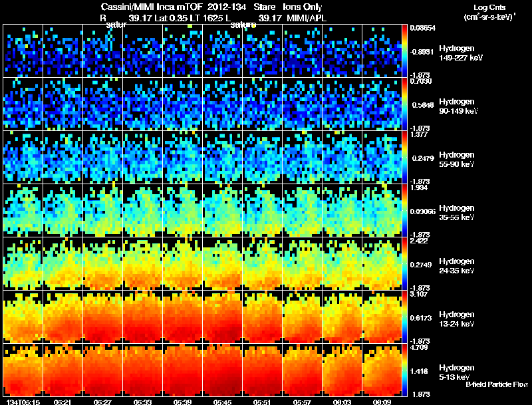Click the Log Cnts units heading
532x405 pixels.
point(489,13)
